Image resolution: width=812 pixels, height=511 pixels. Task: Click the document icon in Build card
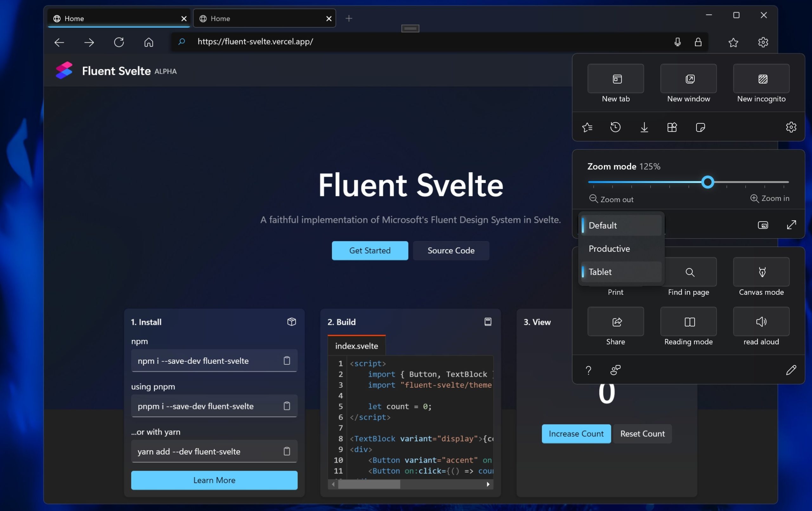(x=488, y=322)
